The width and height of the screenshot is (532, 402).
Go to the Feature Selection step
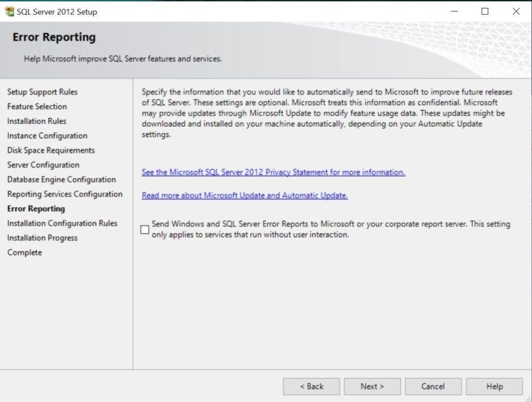coord(36,106)
